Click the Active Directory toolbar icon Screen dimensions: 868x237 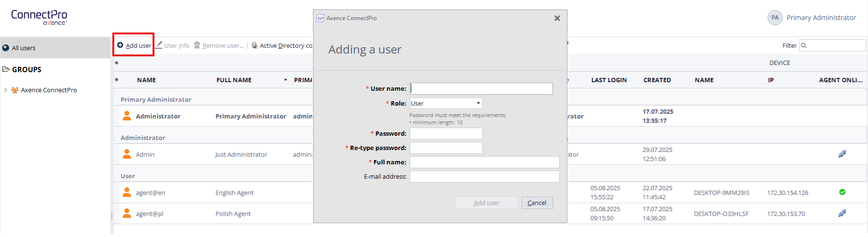point(254,45)
